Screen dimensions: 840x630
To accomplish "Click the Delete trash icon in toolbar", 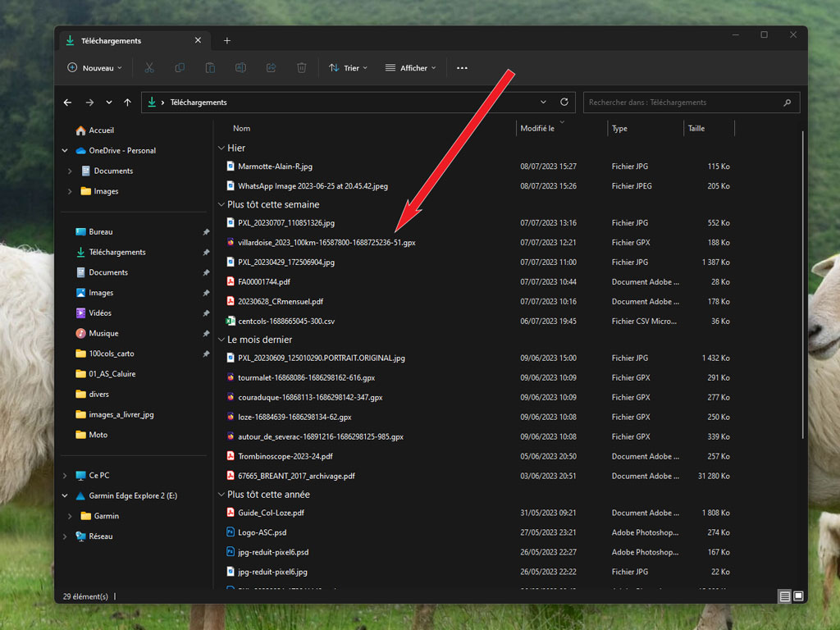I will point(301,68).
